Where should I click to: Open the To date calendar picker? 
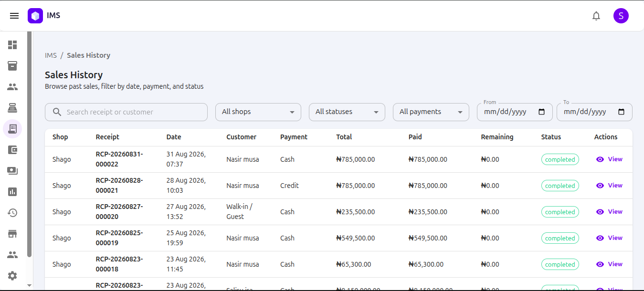621,112
